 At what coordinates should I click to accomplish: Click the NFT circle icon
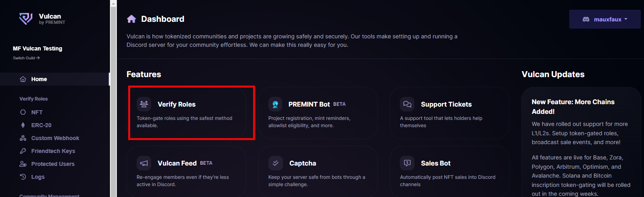coord(23,112)
